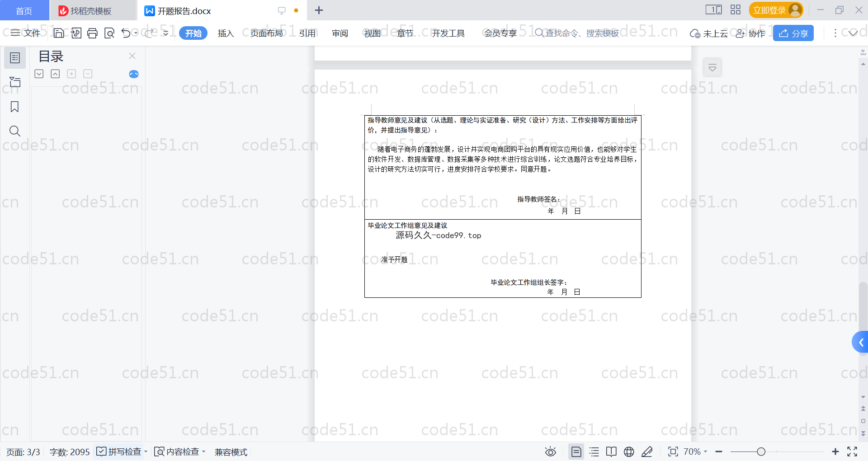
Task: Add a new tab with plus button
Action: click(319, 10)
